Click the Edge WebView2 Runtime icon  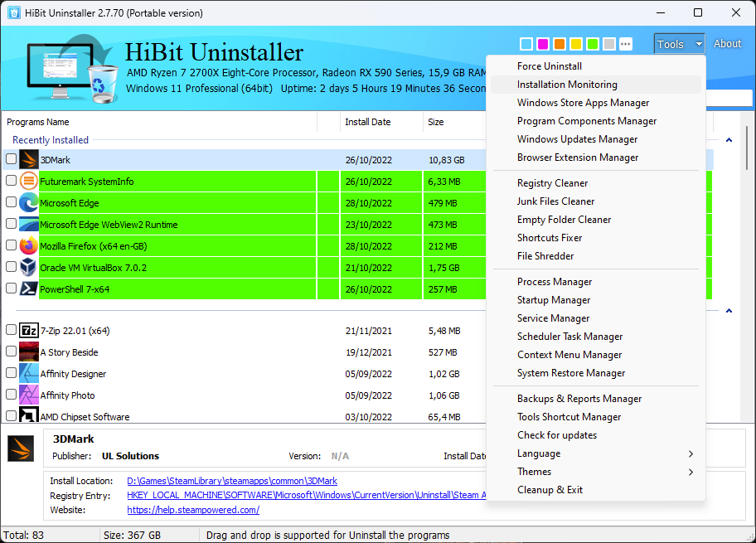click(28, 224)
